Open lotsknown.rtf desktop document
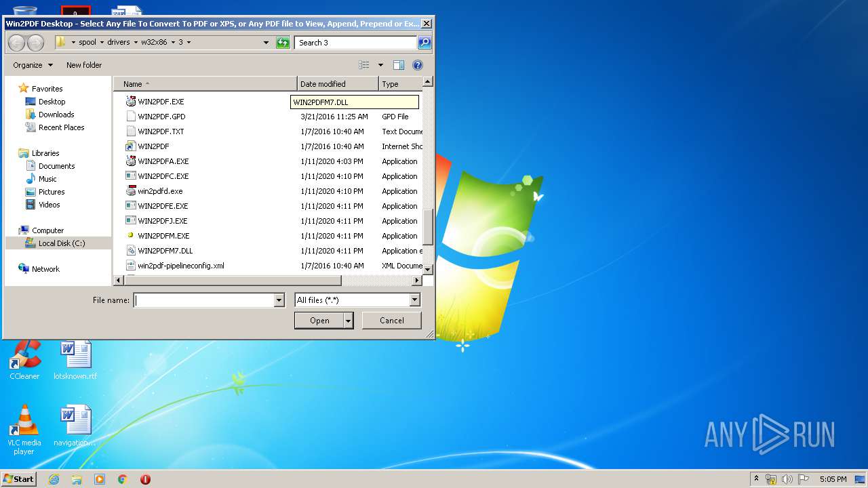 pyautogui.click(x=75, y=360)
